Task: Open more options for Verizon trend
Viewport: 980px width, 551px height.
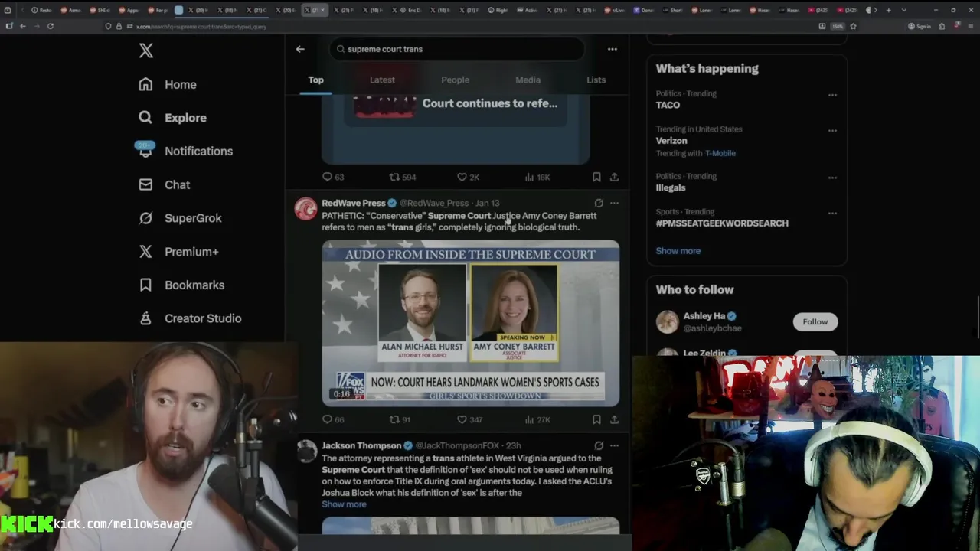Action: (x=832, y=130)
